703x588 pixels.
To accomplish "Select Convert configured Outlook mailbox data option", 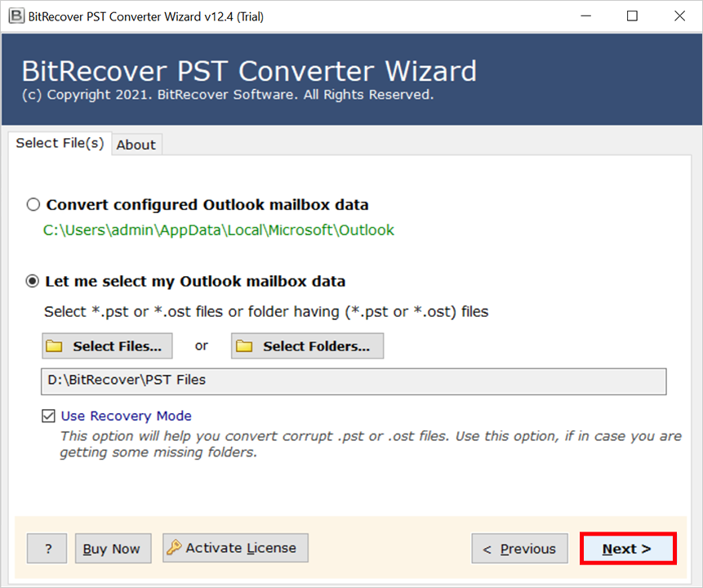I will click(x=33, y=205).
